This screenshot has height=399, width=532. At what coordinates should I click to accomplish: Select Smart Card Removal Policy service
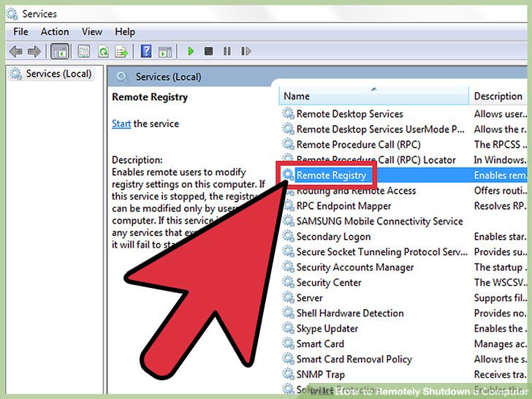tap(403, 359)
